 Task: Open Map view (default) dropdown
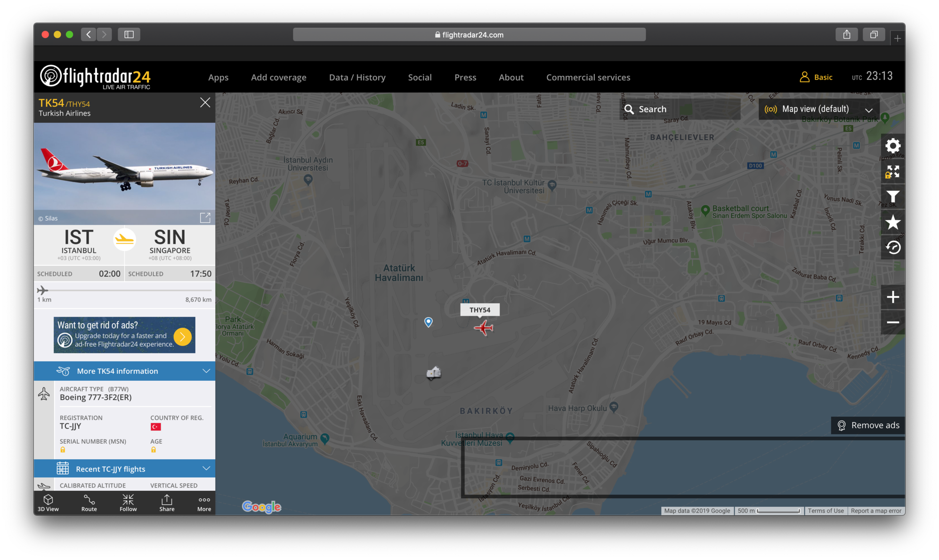click(819, 109)
